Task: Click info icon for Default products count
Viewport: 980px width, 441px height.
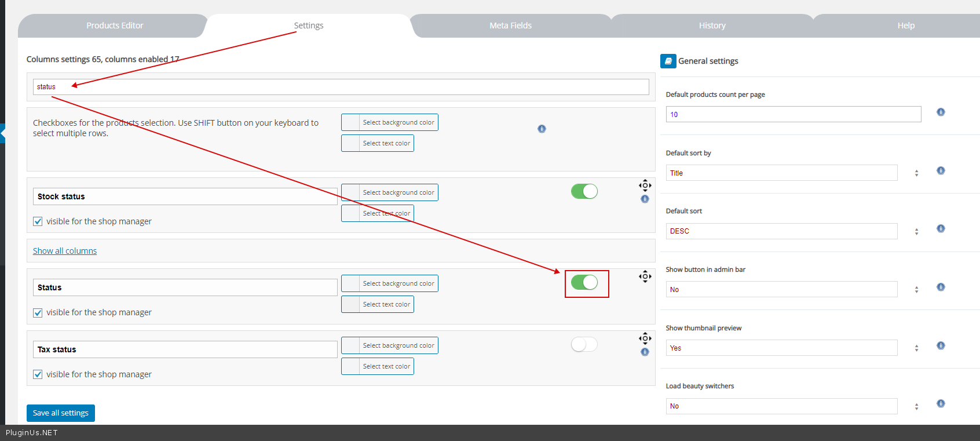Action: 941,112
